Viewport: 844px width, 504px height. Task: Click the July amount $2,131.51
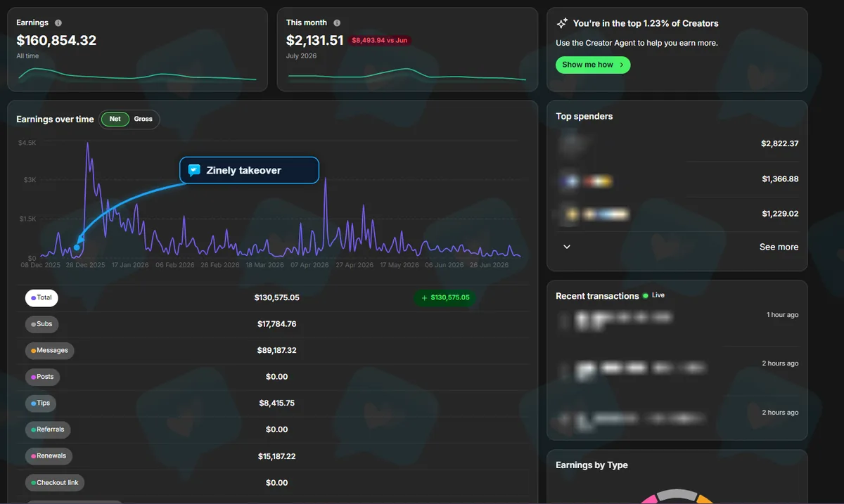[x=314, y=41]
